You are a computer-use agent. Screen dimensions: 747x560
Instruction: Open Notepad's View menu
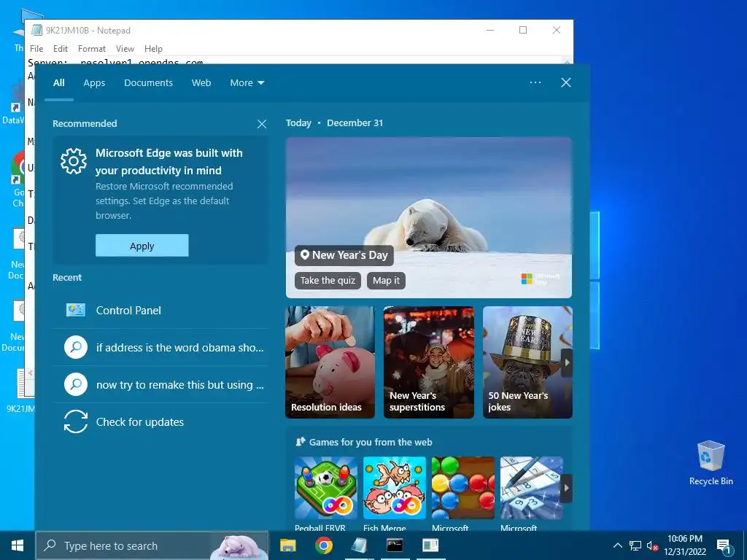tap(125, 49)
